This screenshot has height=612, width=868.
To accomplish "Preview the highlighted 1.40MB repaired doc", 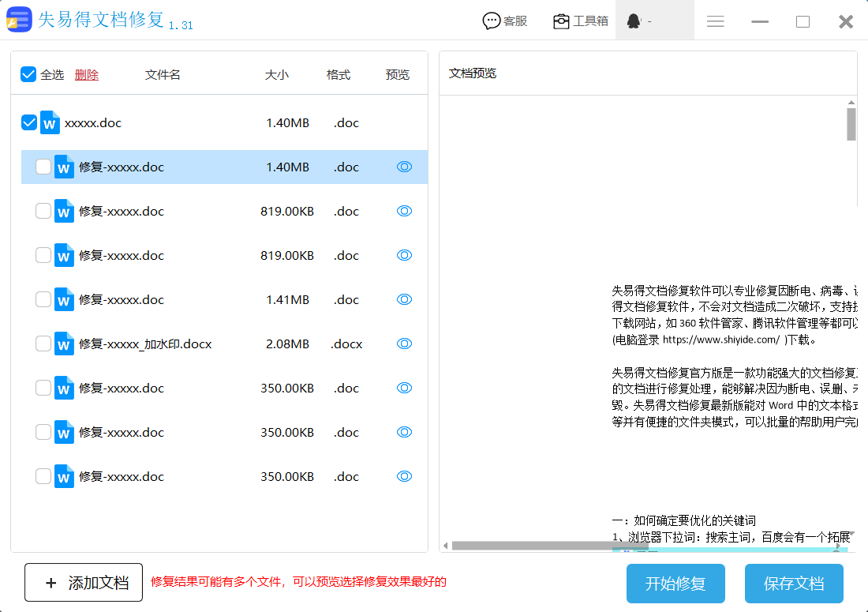I will point(404,167).
